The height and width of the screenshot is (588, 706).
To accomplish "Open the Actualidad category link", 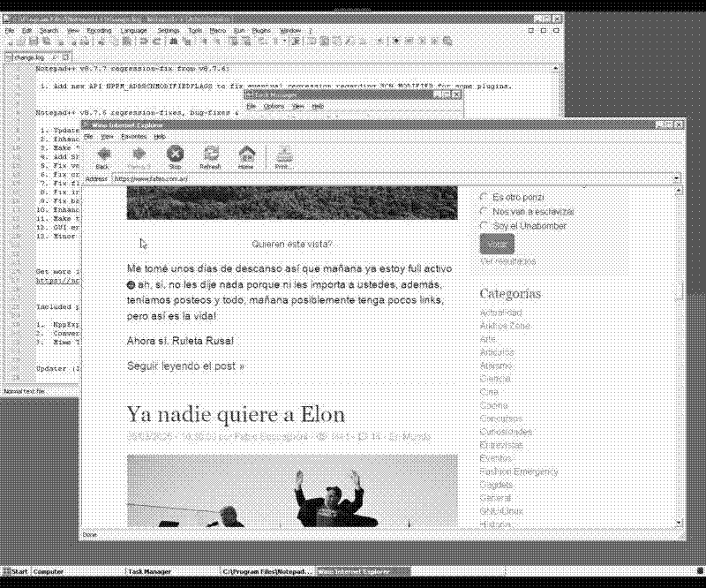I will point(501,313).
